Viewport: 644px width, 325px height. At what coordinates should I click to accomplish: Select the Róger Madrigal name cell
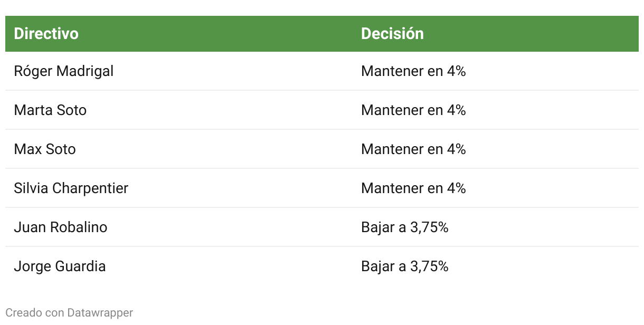64,71
